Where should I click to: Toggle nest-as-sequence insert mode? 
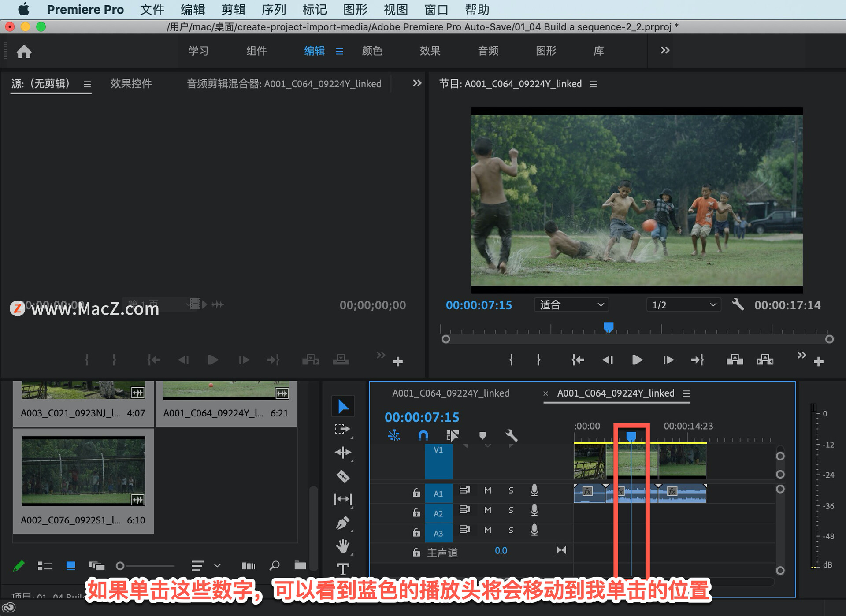click(393, 436)
